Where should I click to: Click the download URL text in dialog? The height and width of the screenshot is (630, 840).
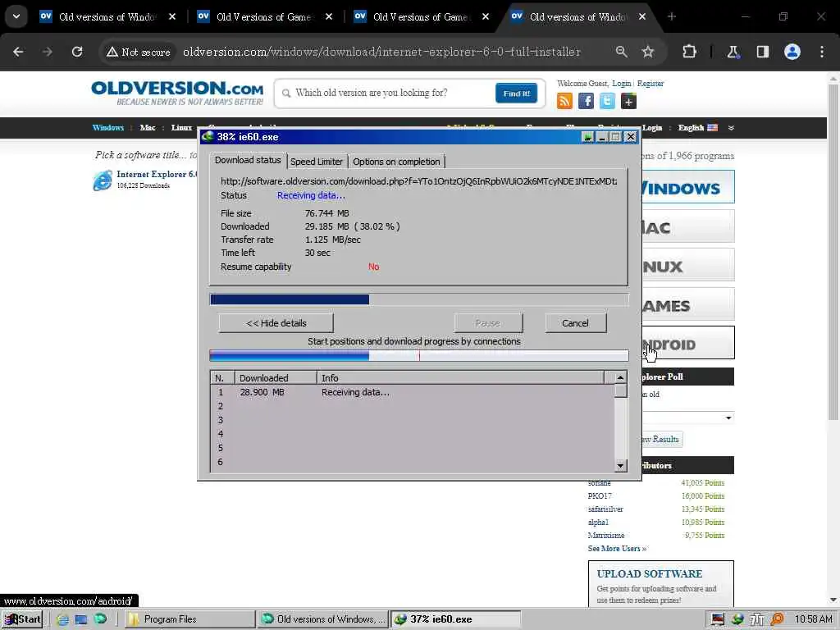coord(418,181)
